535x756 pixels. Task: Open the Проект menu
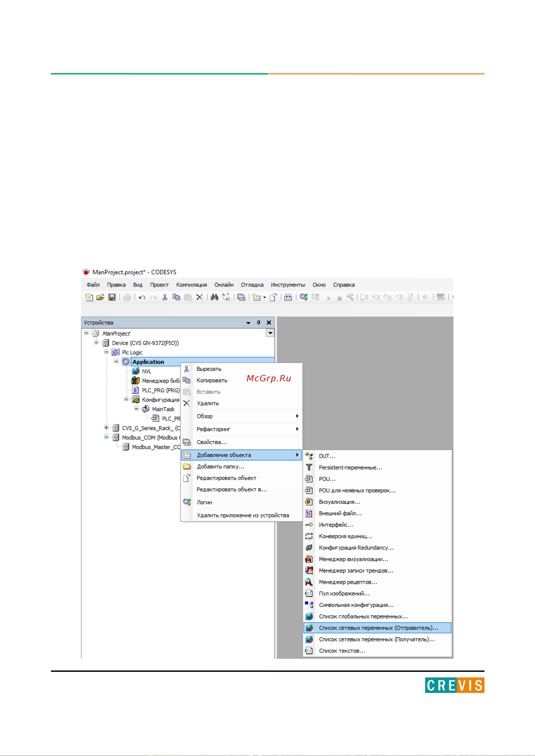[x=159, y=285]
